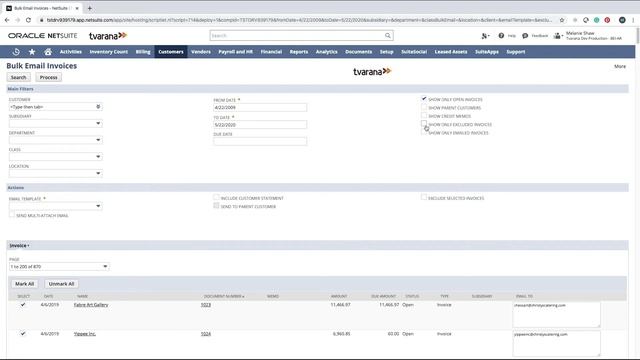
Task: Click the search magnifier icon
Action: tap(387, 36)
